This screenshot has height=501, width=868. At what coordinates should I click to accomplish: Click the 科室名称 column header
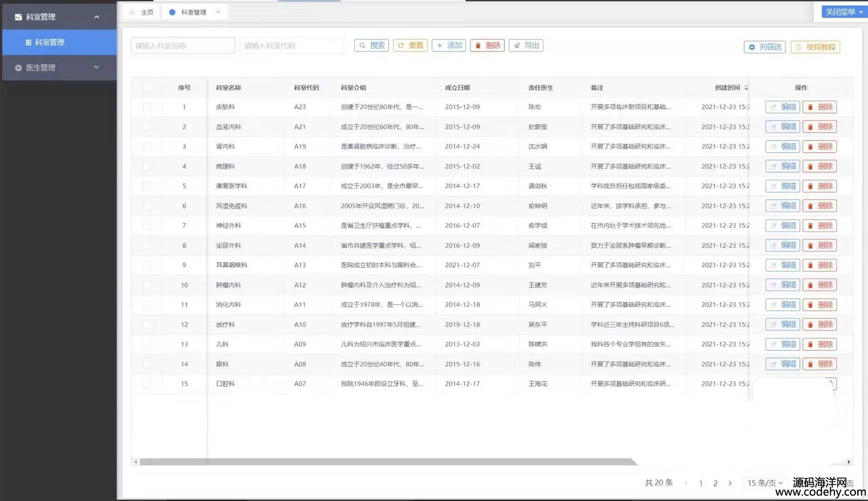click(228, 88)
